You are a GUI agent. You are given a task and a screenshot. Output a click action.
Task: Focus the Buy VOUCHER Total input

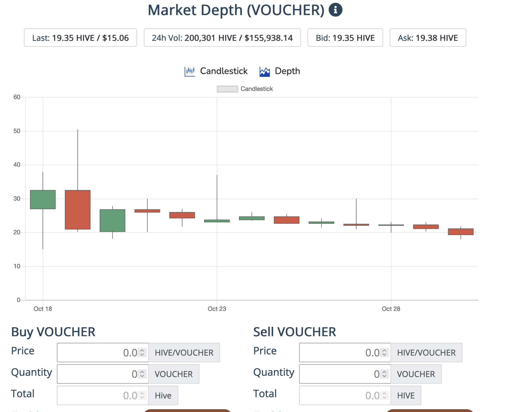click(x=103, y=395)
